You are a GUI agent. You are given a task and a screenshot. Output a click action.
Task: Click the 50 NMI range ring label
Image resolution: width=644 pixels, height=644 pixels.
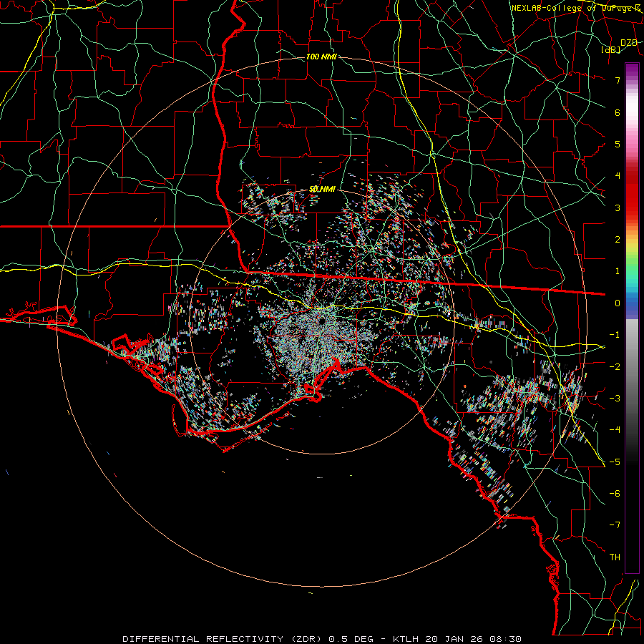(x=323, y=189)
